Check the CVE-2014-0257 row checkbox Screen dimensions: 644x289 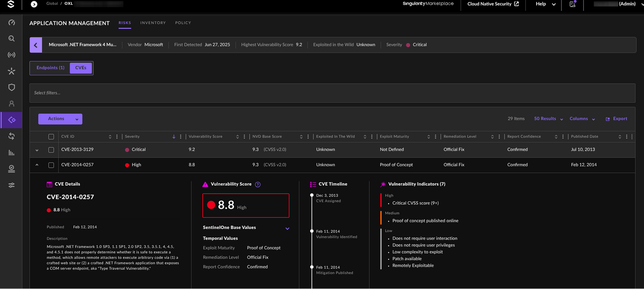(51, 165)
